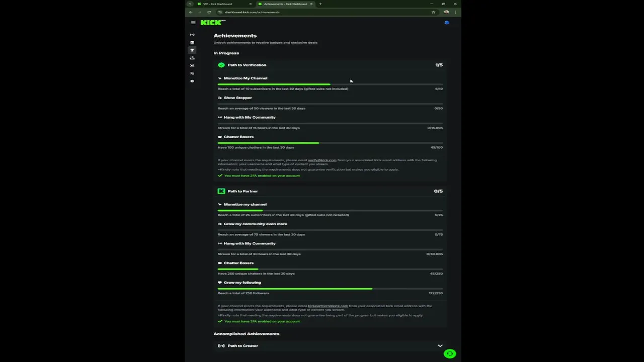The image size is (644, 362).
Task: Open the tab search dropdown arrow
Action: pos(190,4)
